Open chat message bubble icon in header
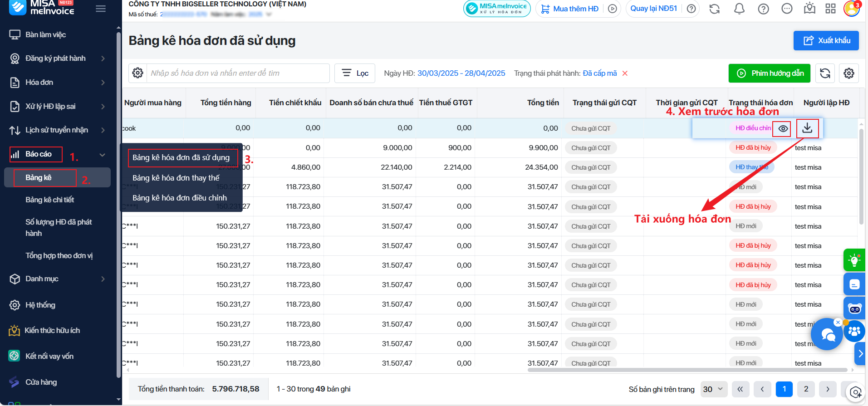868x406 pixels. click(787, 9)
